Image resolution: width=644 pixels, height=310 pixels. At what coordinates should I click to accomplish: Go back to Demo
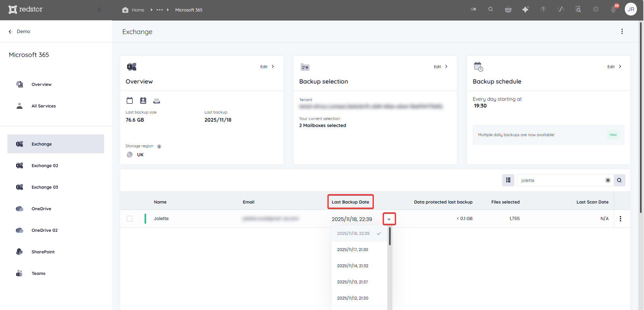[19, 31]
